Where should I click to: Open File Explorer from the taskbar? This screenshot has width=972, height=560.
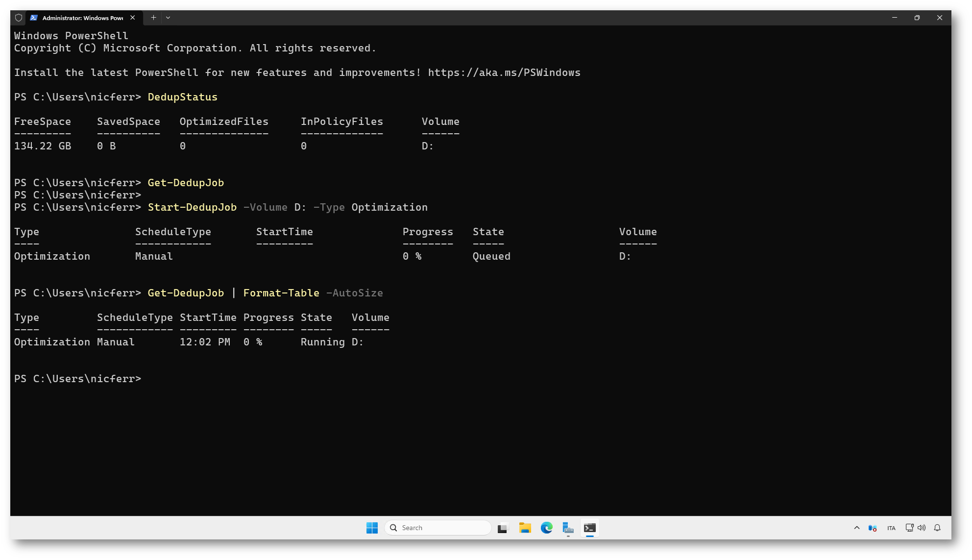(525, 528)
